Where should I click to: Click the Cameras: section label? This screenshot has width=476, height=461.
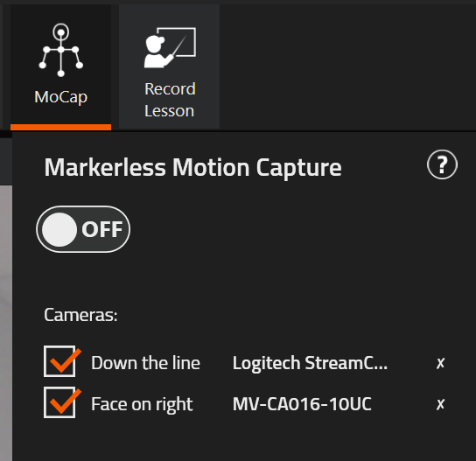point(80,315)
